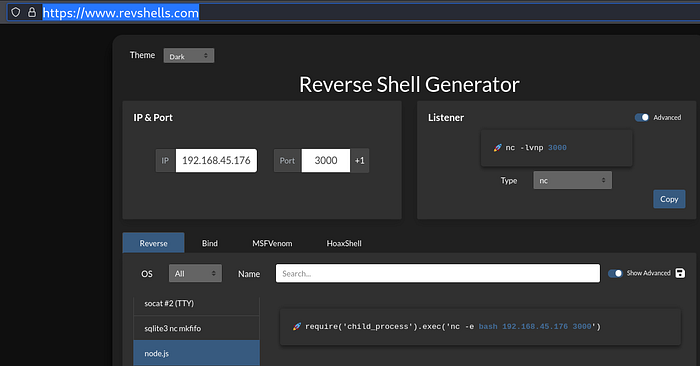Select socat #2 (TTY) from the list
The image size is (700, 366).
point(196,304)
